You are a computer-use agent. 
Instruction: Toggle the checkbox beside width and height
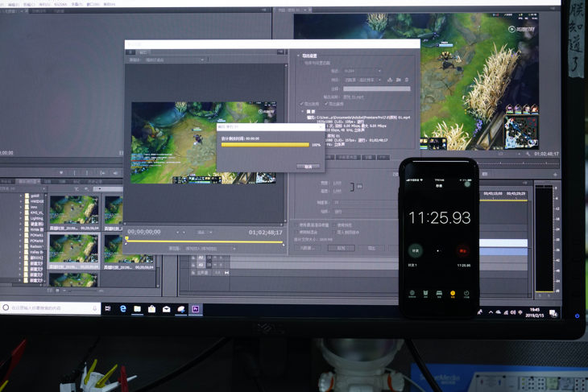pos(359,186)
